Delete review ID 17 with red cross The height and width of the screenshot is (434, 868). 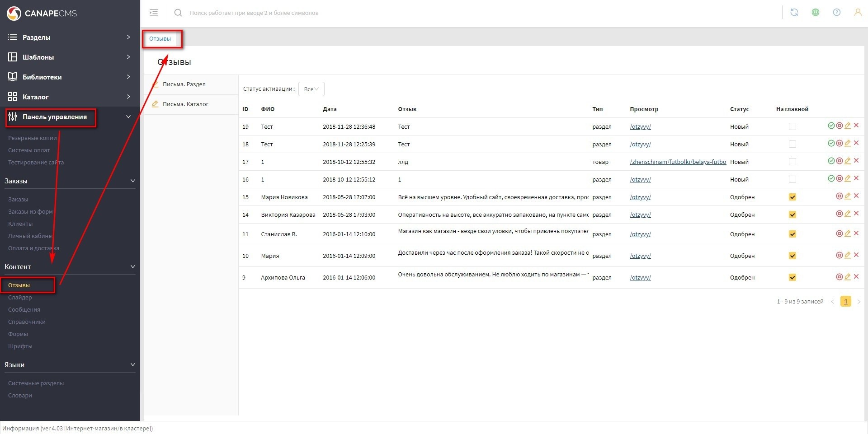pos(856,161)
